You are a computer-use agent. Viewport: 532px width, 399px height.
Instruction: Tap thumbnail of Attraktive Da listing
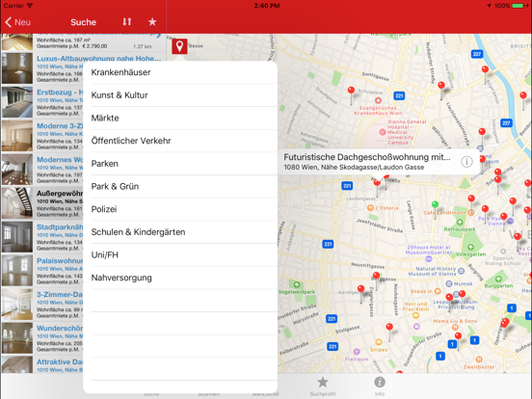[17, 364]
